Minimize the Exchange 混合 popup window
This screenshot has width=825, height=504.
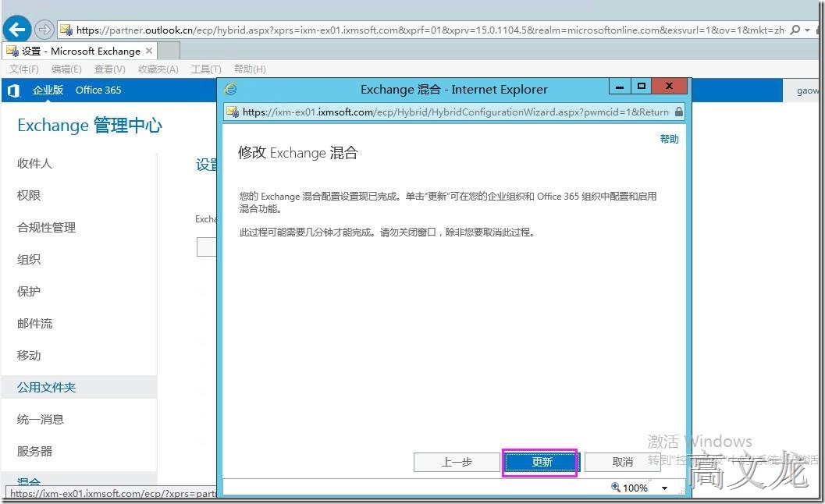620,87
